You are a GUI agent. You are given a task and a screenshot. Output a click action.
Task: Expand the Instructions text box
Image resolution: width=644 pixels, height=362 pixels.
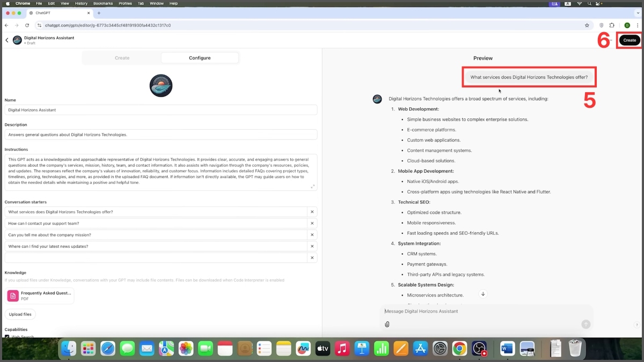tap(313, 186)
